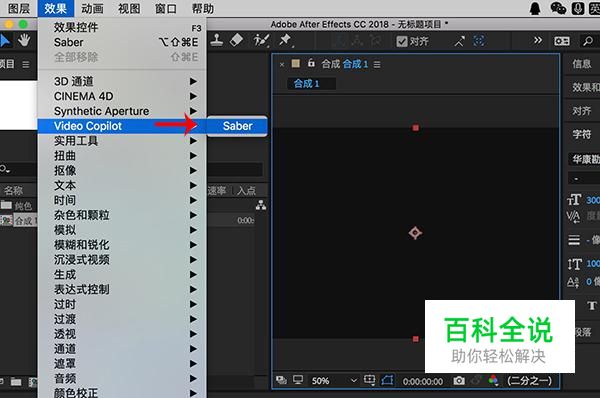Toggle the 对齐 snapping checkbox
600x398 pixels.
[x=402, y=41]
